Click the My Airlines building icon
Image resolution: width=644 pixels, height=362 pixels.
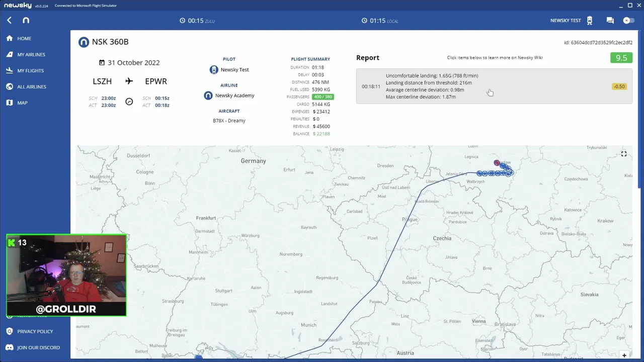coord(9,54)
